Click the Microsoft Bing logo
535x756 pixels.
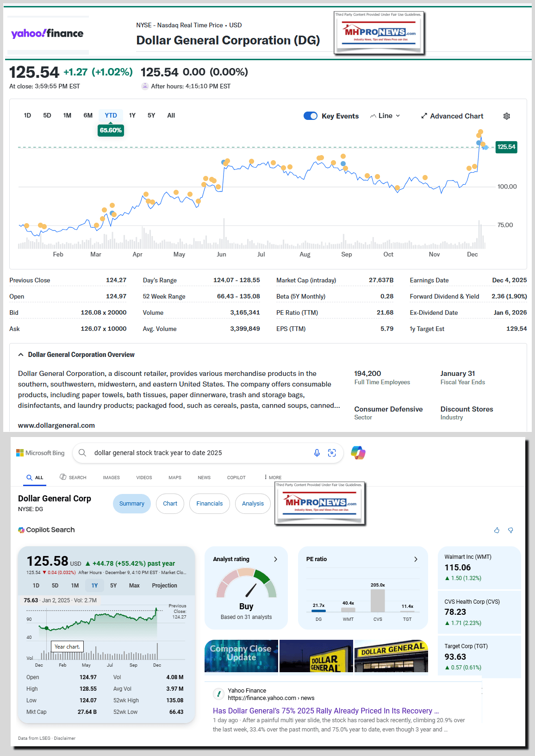(40, 453)
